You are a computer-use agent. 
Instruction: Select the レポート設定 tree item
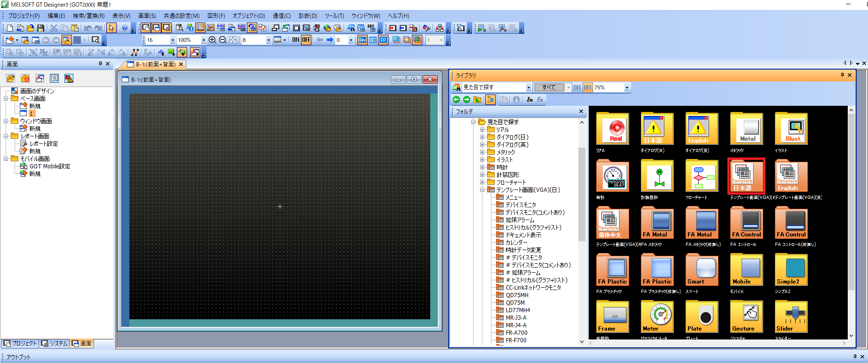[x=44, y=144]
